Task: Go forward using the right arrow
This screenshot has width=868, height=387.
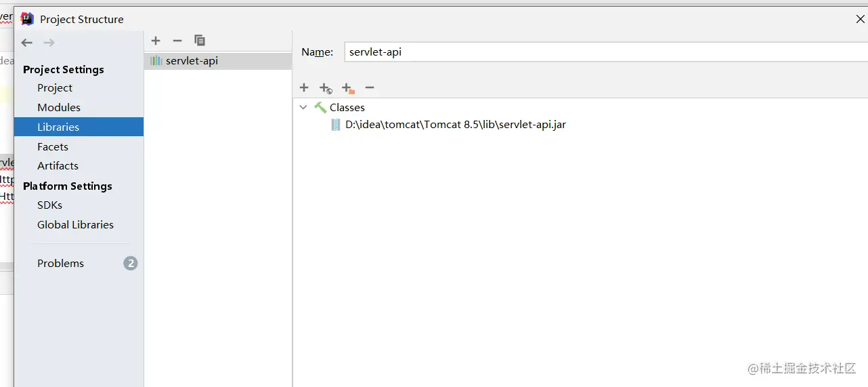Action: click(x=49, y=43)
